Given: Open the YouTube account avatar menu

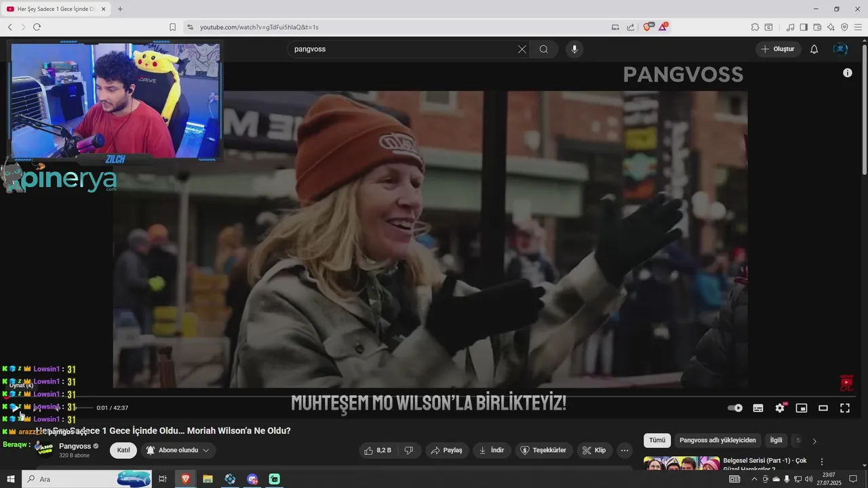Looking at the screenshot, I should [x=840, y=49].
